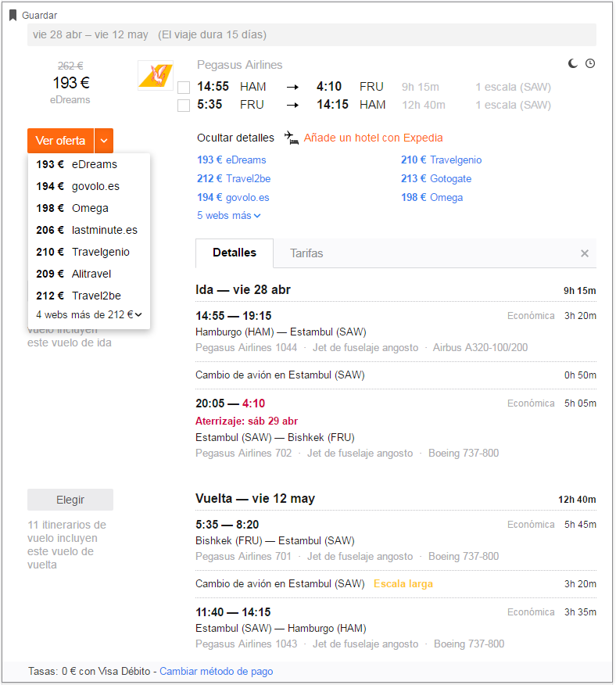616x685 pixels.
Task: Open Añade un hotel con Expedia link
Action: pyautogui.click(x=374, y=138)
